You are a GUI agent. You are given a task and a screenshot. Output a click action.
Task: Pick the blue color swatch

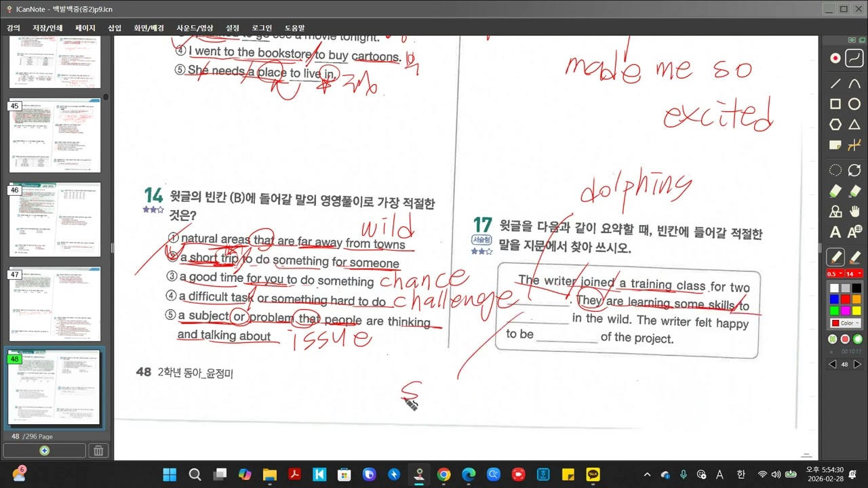point(834,299)
